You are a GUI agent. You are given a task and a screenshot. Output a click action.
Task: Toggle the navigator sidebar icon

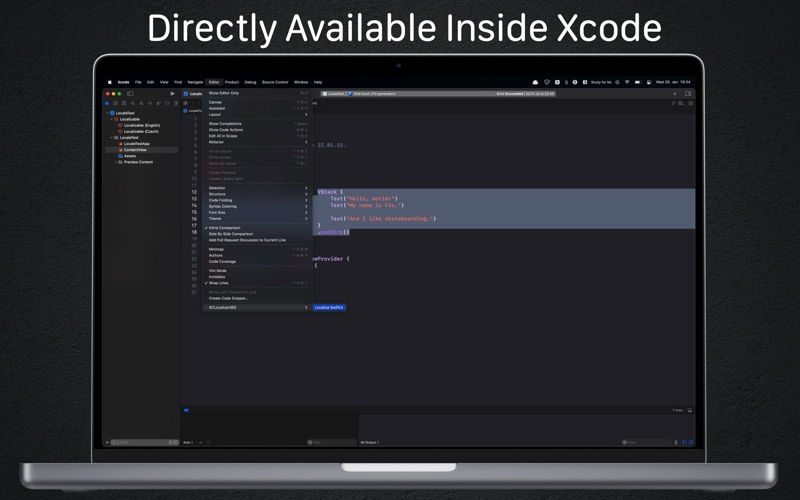(130, 94)
